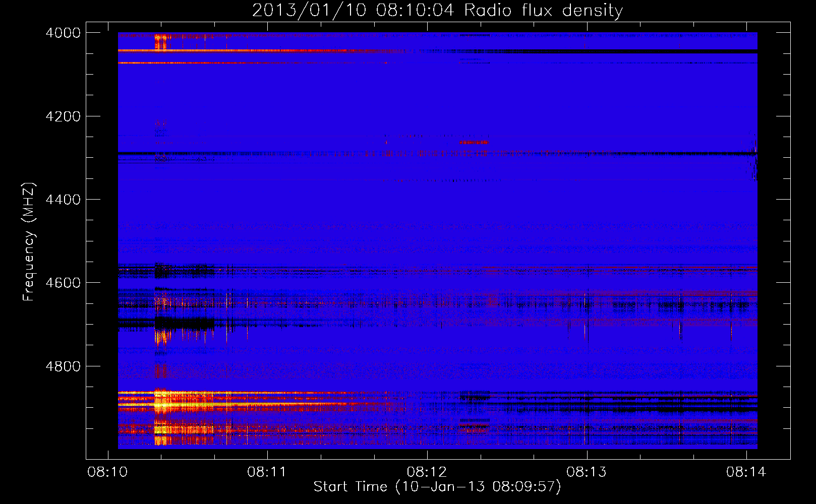
Task: Select the 4200 frequency tick label
Action: point(63,116)
